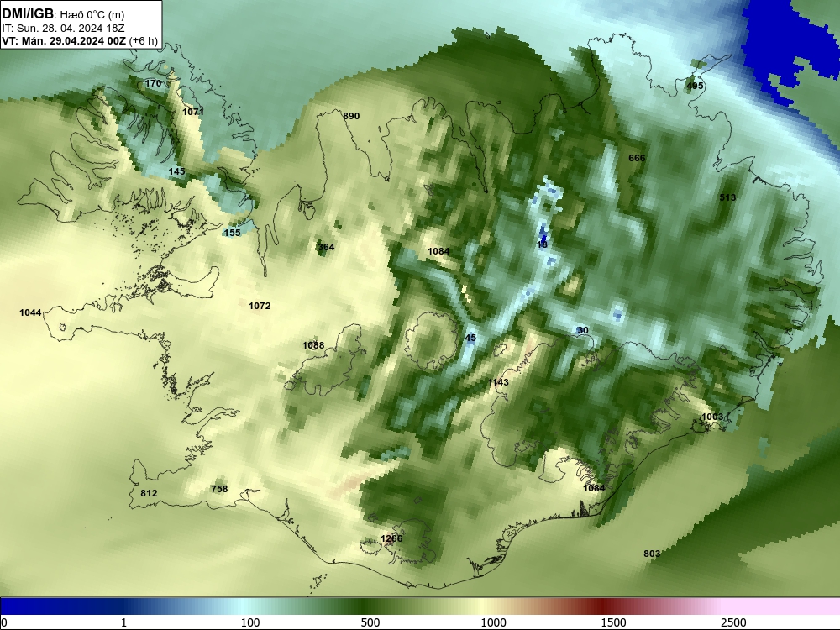840x630 pixels.
Task: Click the map value "30"
Action: (582, 330)
